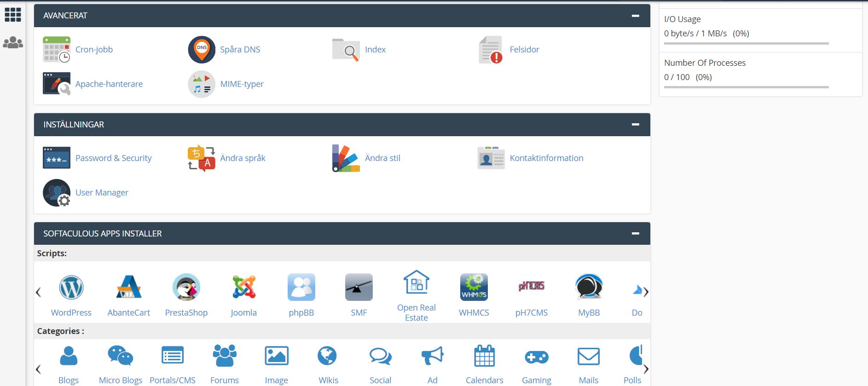Collapse the Avancerat section

point(636,16)
